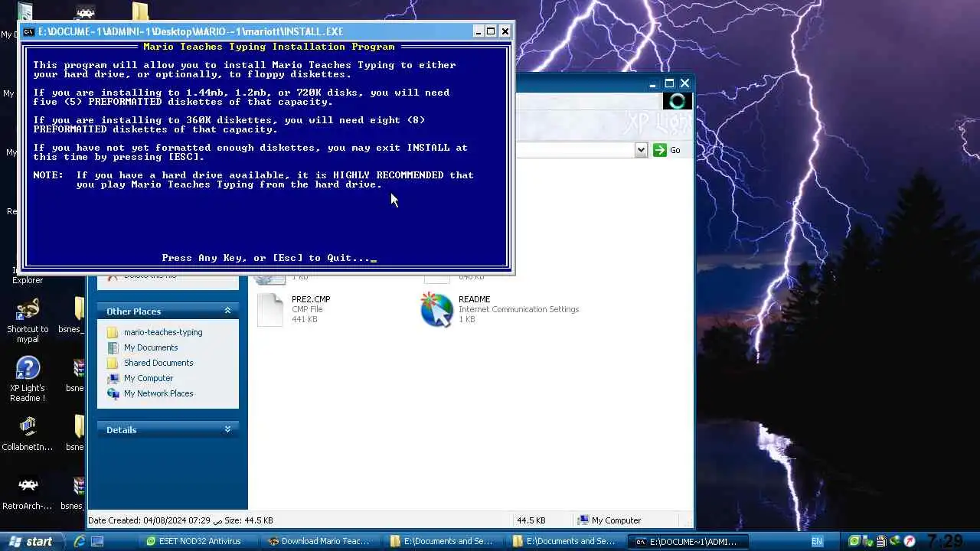980x551 pixels.
Task: Click the EN language indicator
Action: [x=817, y=541]
